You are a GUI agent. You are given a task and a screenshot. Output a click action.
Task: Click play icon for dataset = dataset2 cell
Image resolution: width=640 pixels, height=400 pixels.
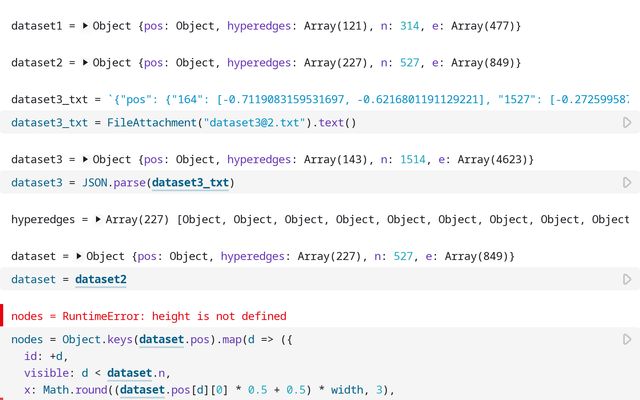pos(627,280)
